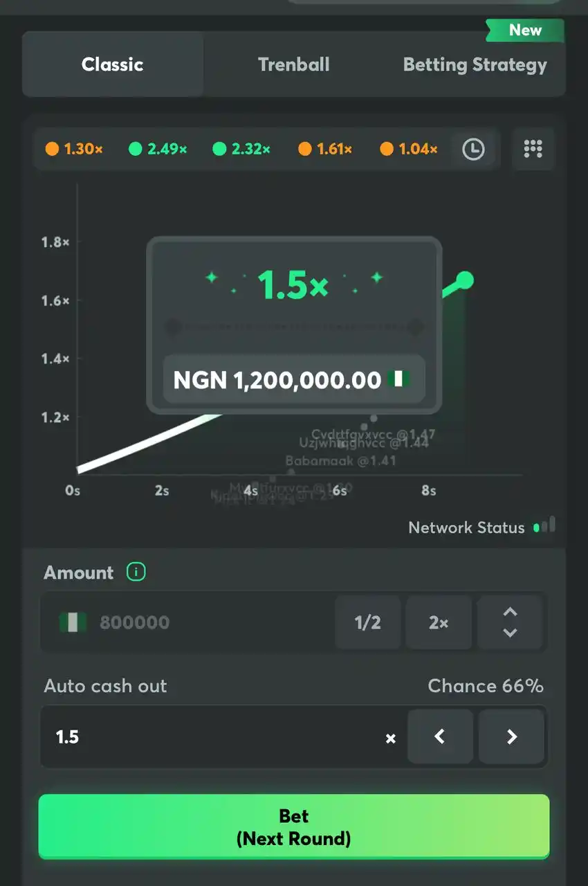Viewport: 588px width, 886px height.
Task: Click the green graph endpoint dot
Action: (466, 280)
